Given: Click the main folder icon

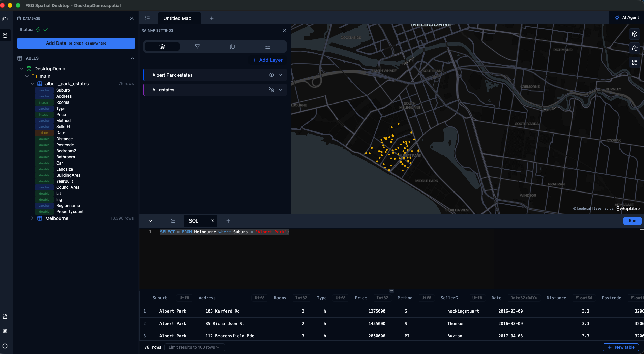Looking at the screenshot, I should tap(34, 76).
